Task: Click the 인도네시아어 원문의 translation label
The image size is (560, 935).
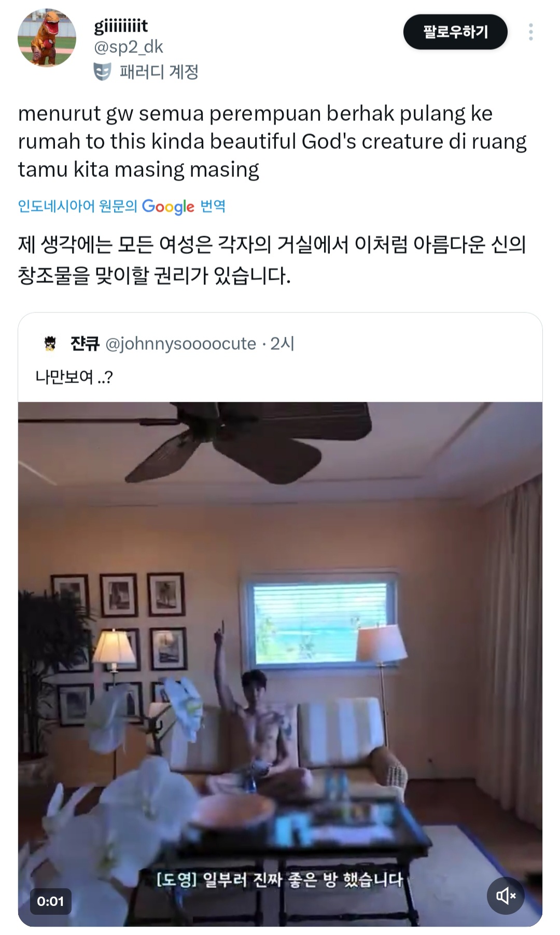Action: pos(77,207)
